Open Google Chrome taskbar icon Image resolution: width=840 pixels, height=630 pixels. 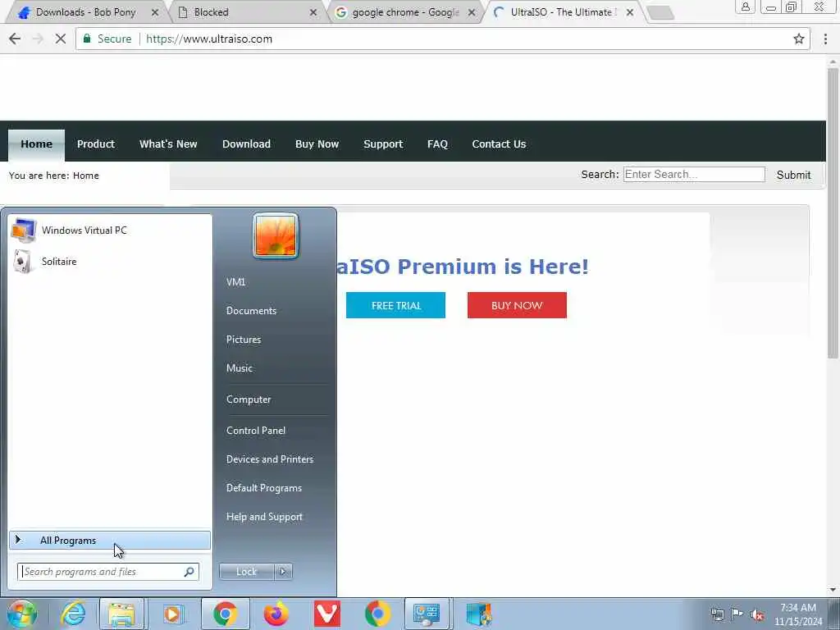[225, 614]
